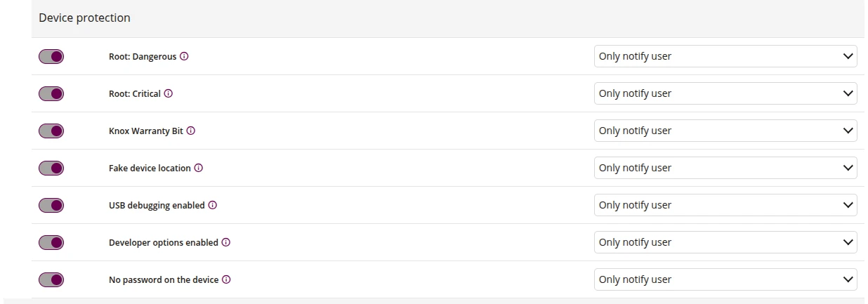The image size is (868, 304).
Task: Disable No password on the device toggle
Action: pyautogui.click(x=51, y=279)
